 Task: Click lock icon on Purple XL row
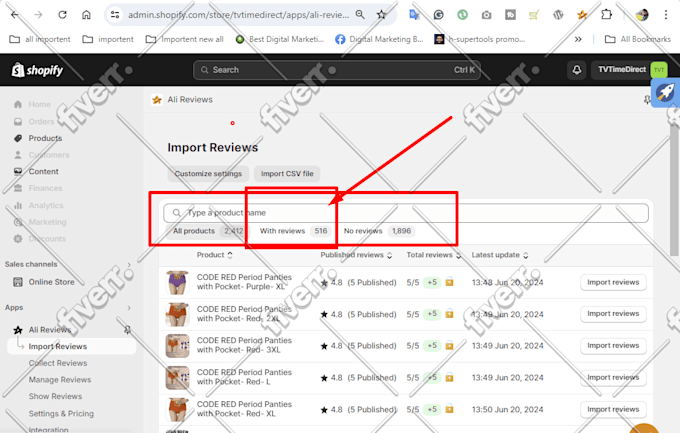[449, 282]
